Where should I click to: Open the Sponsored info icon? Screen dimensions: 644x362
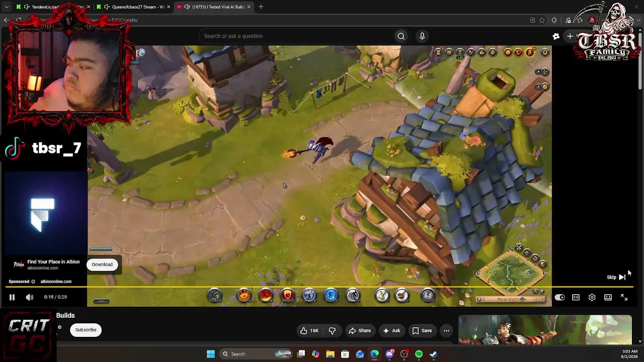pos(33,282)
